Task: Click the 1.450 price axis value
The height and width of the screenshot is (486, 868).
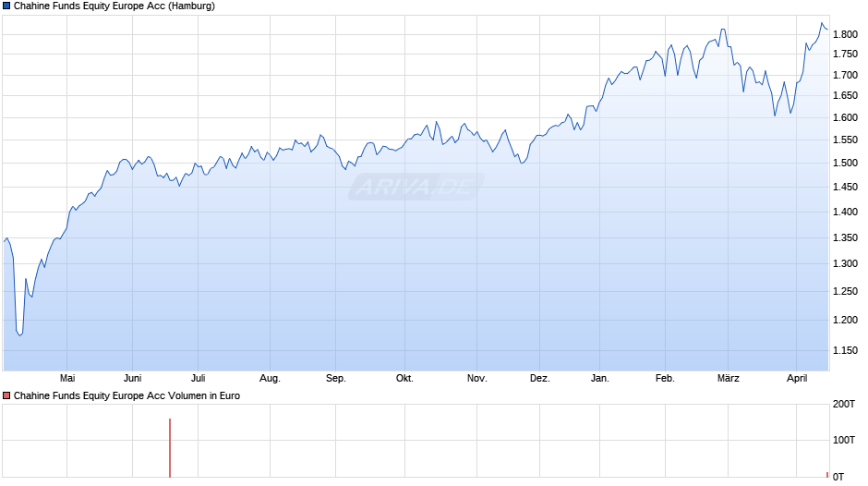Action: coord(845,188)
